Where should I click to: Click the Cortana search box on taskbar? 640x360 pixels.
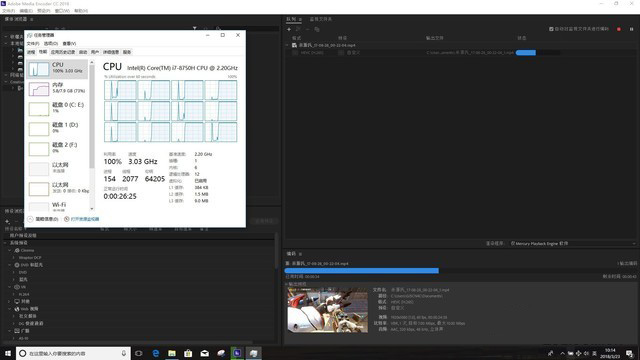coord(73,353)
